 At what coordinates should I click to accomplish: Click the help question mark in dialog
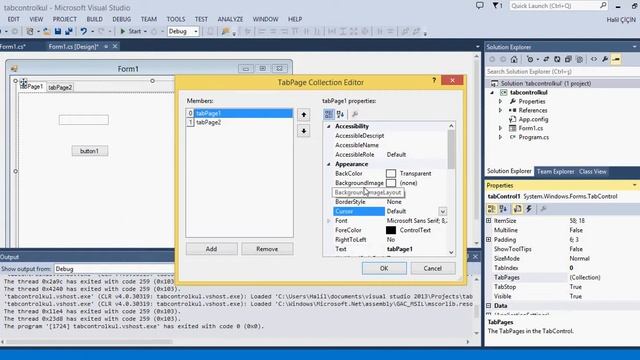(434, 80)
